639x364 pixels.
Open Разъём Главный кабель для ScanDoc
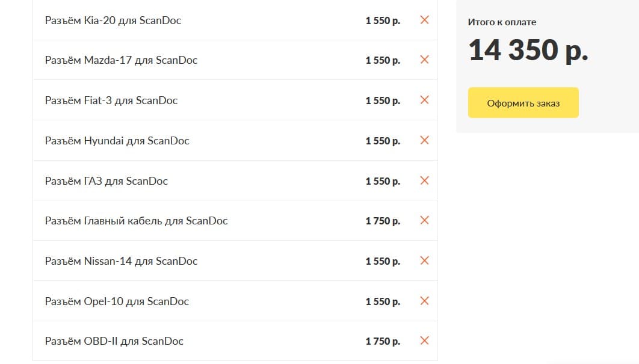point(136,221)
